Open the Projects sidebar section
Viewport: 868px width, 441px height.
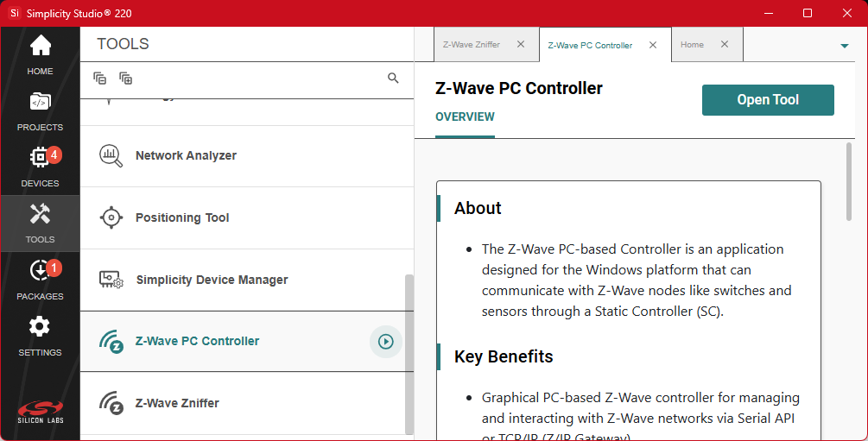click(x=40, y=111)
